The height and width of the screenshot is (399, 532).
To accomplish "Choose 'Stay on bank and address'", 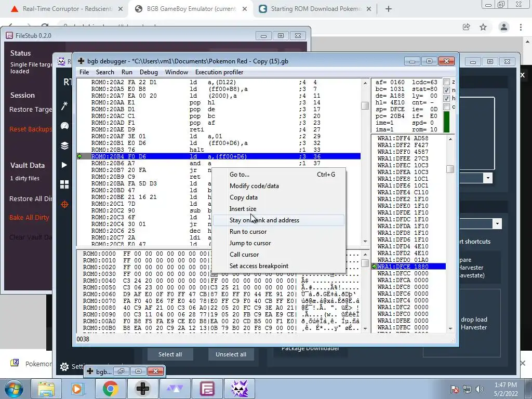I will (278, 220).
